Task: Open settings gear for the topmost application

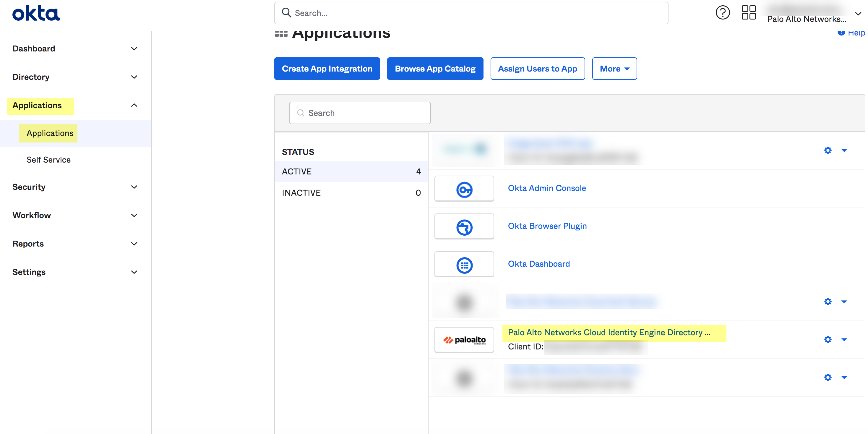Action: 828,150
